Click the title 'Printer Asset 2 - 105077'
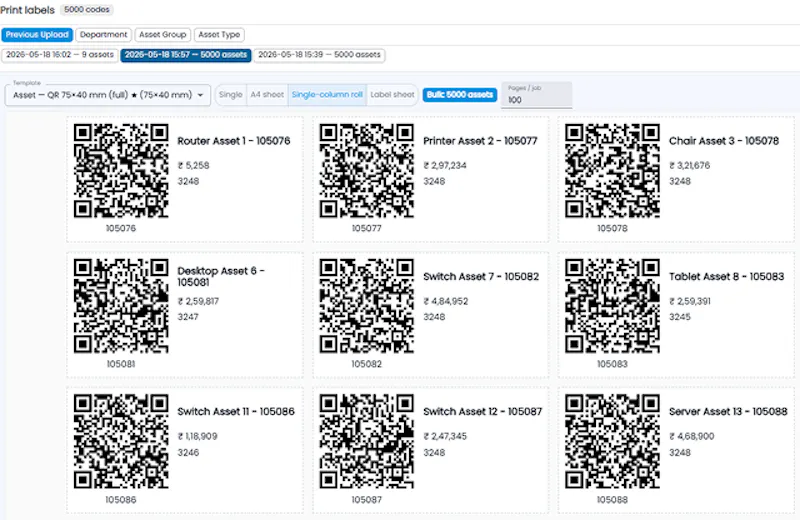Image resolution: width=800 pixels, height=520 pixels. click(x=480, y=141)
